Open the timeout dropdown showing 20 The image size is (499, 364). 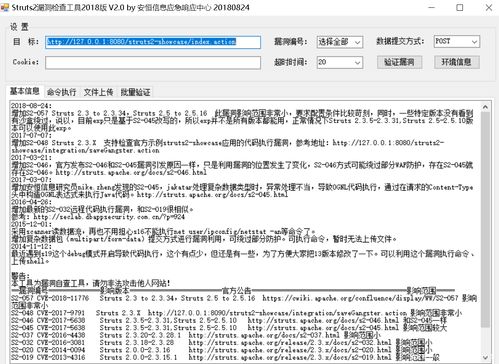(x=340, y=62)
